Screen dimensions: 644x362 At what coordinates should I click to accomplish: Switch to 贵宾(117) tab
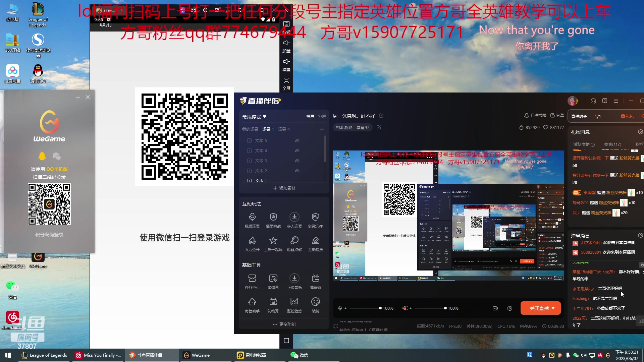[x=612, y=144]
